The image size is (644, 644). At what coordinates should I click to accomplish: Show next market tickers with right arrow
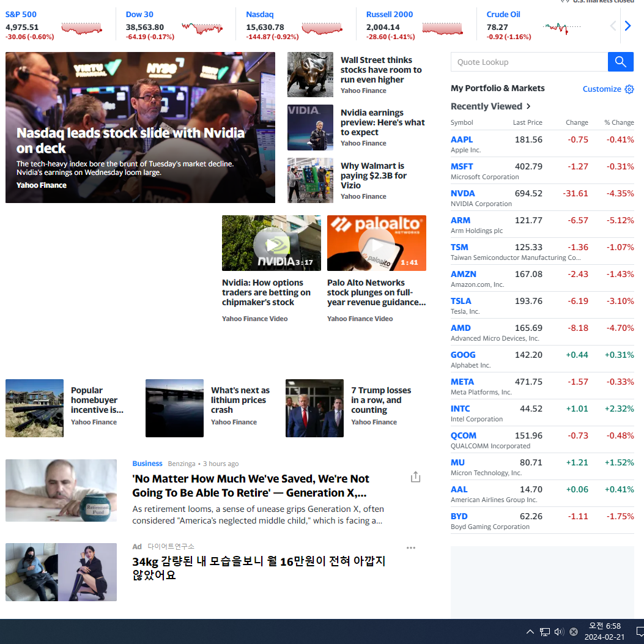click(627, 26)
